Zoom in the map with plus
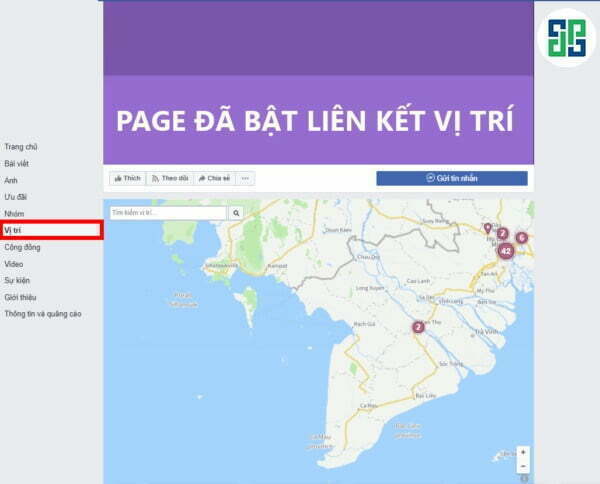600x484 pixels. click(523, 452)
